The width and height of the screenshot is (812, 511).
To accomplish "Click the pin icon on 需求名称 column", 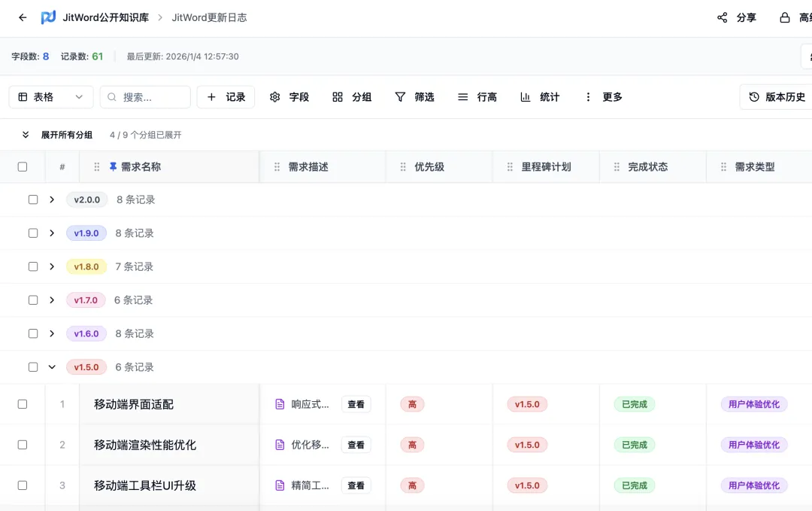I will [x=113, y=166].
